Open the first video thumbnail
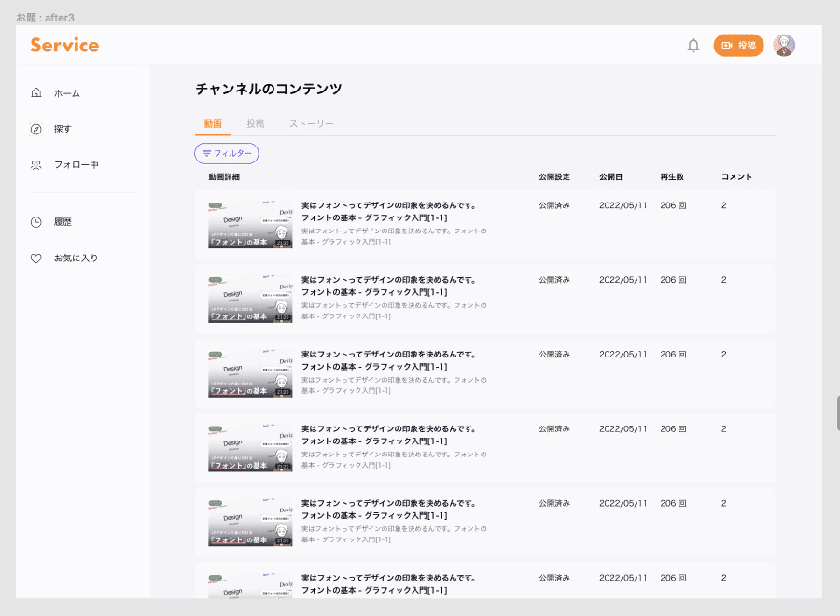This screenshot has width=840, height=616. pos(250,224)
